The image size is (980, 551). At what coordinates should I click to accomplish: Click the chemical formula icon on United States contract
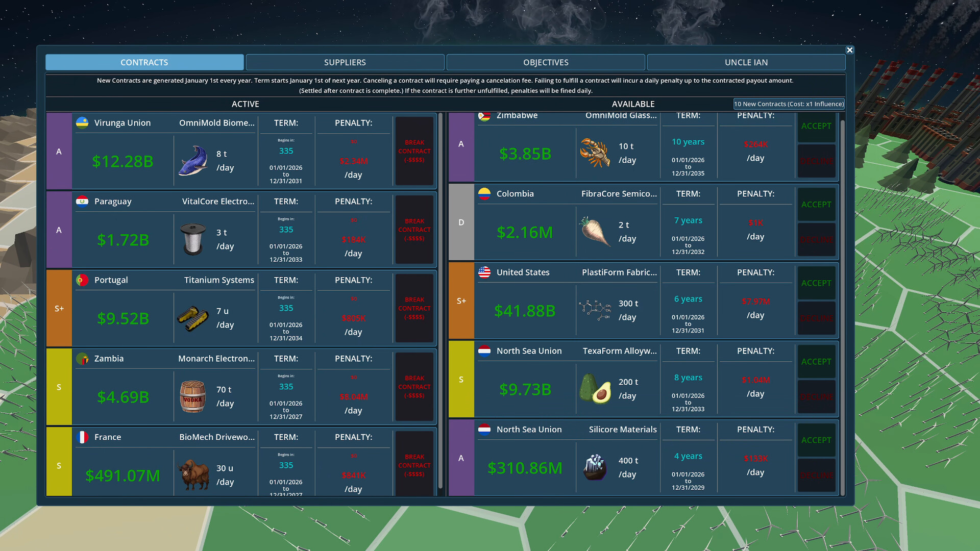[x=595, y=309]
